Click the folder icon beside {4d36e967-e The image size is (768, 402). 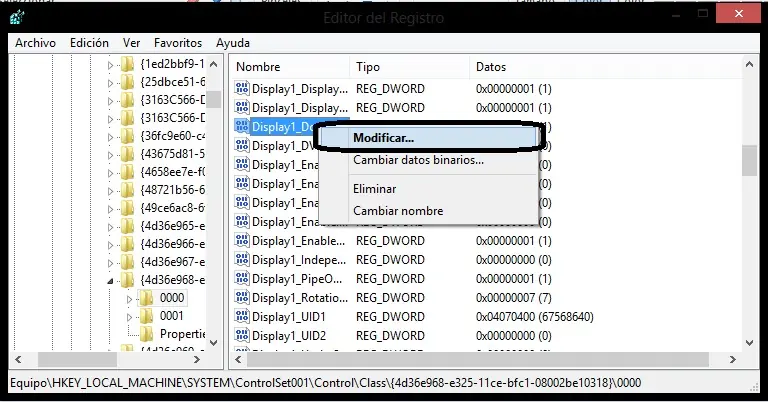pyautogui.click(x=127, y=261)
